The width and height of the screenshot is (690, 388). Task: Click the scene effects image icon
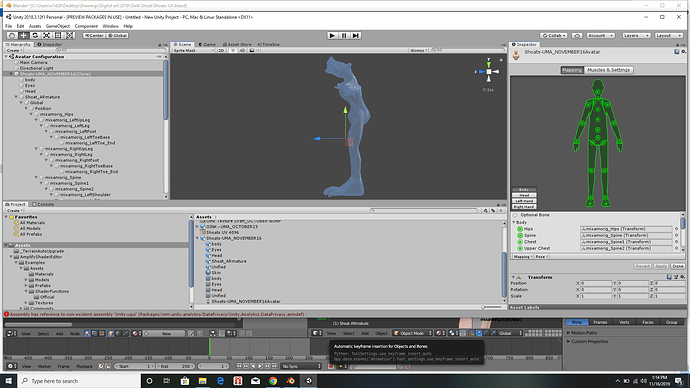(252, 50)
